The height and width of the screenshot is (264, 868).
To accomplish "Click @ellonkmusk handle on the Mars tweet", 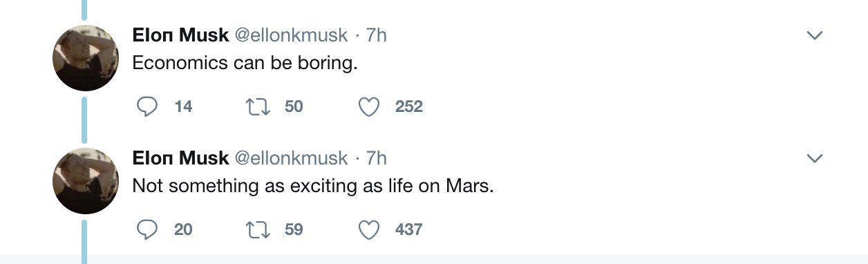I will [292, 158].
